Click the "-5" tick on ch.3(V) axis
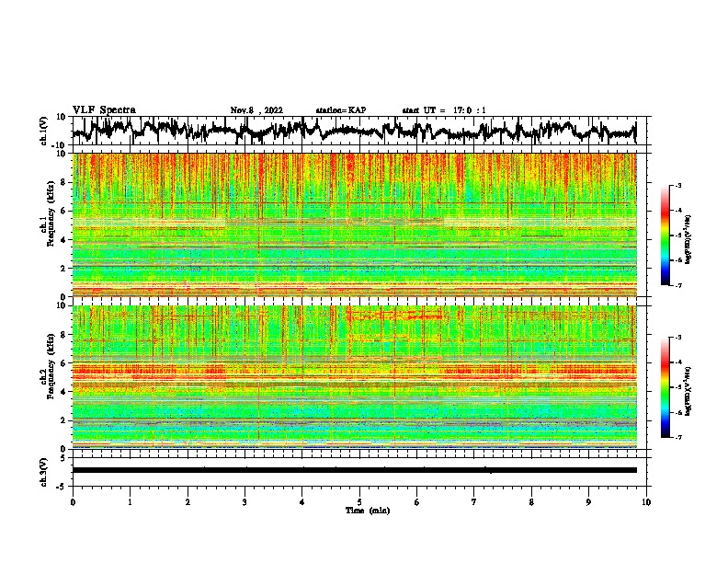 [63, 487]
